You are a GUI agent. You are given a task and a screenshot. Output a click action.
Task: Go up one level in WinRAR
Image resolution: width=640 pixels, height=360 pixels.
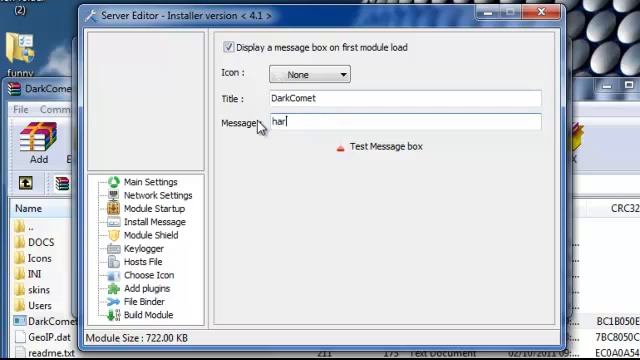(x=26, y=183)
